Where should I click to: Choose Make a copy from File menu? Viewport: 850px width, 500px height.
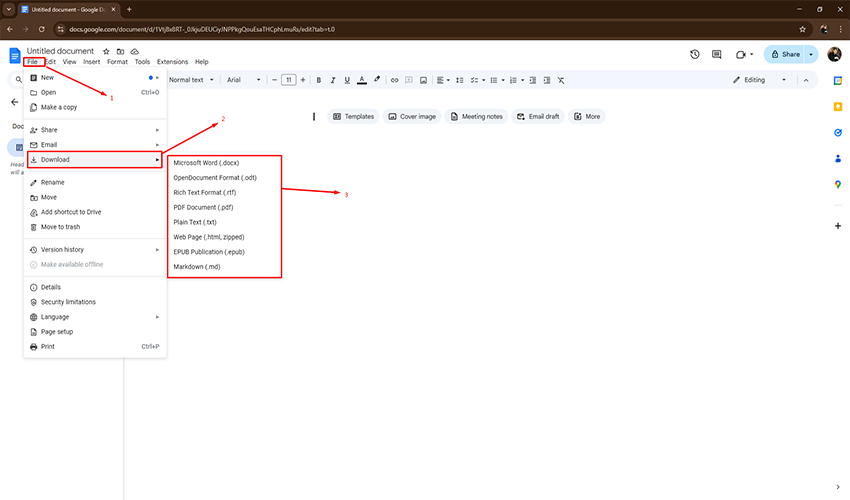(95, 107)
